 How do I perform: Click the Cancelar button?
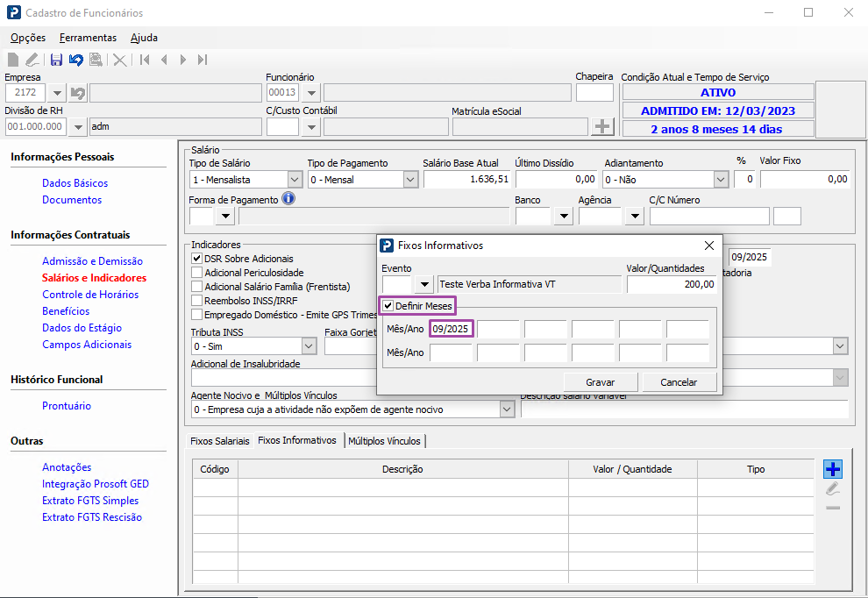(x=679, y=382)
